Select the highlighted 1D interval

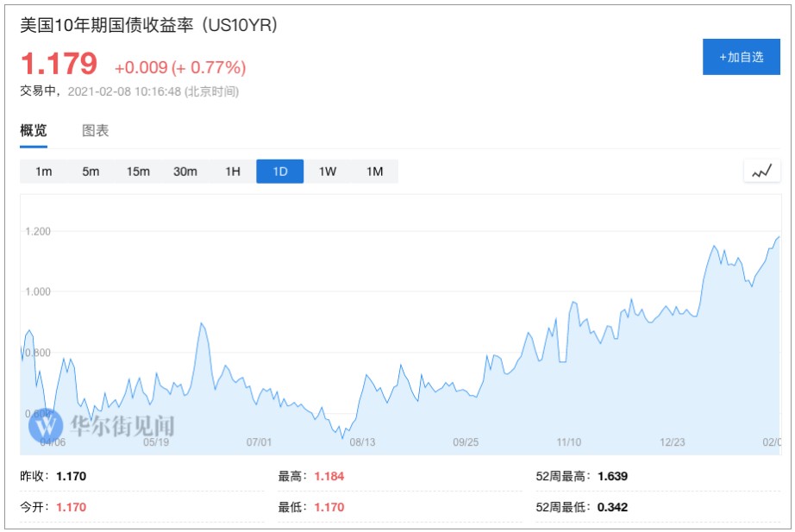tap(280, 172)
